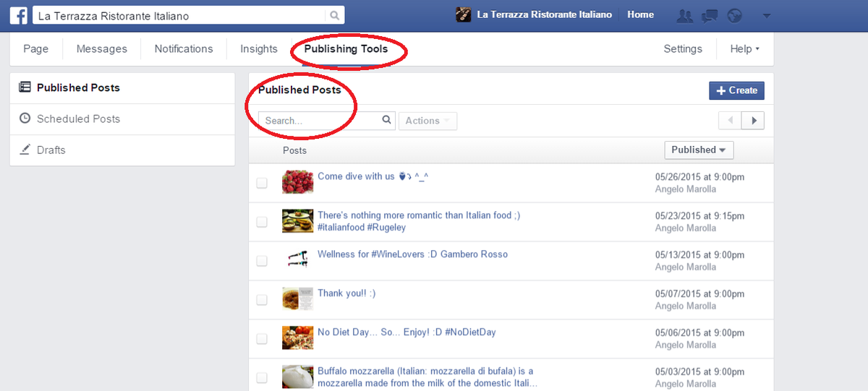This screenshot has width=868, height=391.
Task: Open La Terrazza Ristorante Italiano profile link
Action: point(544,14)
